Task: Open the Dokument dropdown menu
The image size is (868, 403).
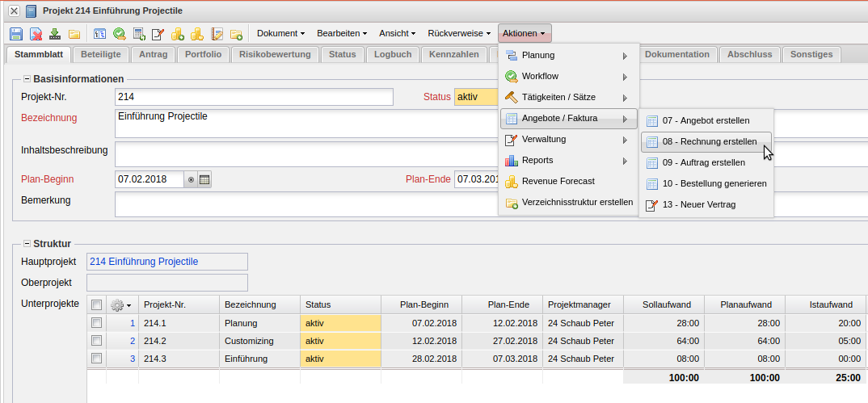Action: coord(280,34)
